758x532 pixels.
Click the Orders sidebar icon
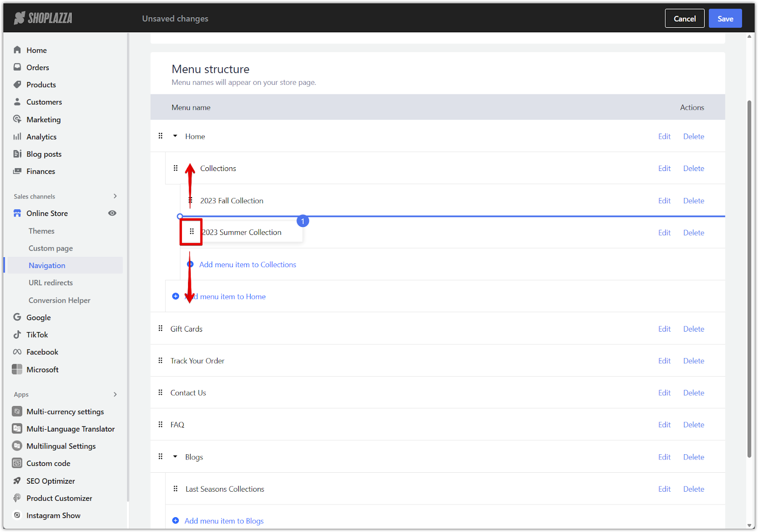coord(18,67)
